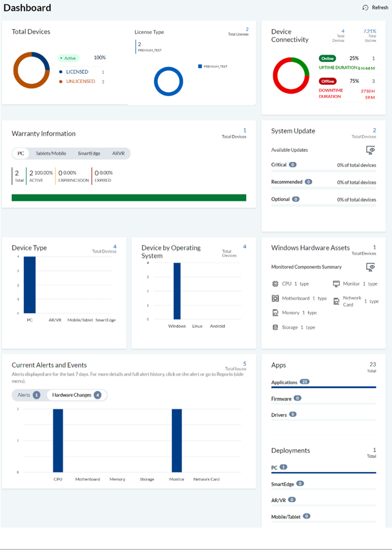
Task: Click the PREMIUM_TEST legend color swatch
Action: pyautogui.click(x=200, y=66)
